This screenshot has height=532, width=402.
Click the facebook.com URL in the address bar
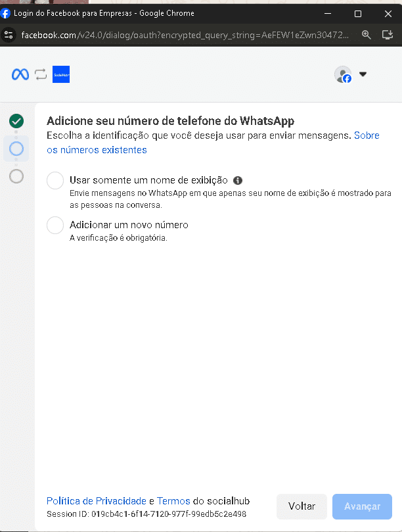point(185,35)
